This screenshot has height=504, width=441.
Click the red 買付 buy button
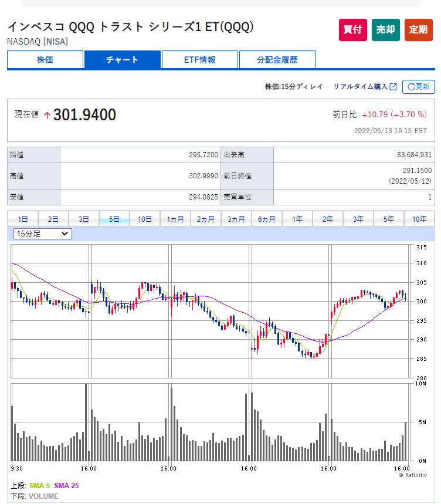point(352,29)
